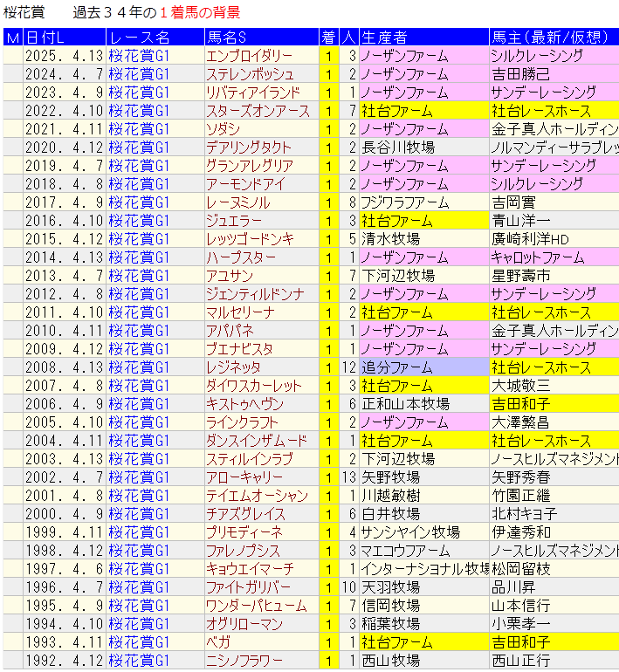The width and height of the screenshot is (619, 672).
Task: Click owner cell キャロットファーム
Action: click(x=537, y=257)
